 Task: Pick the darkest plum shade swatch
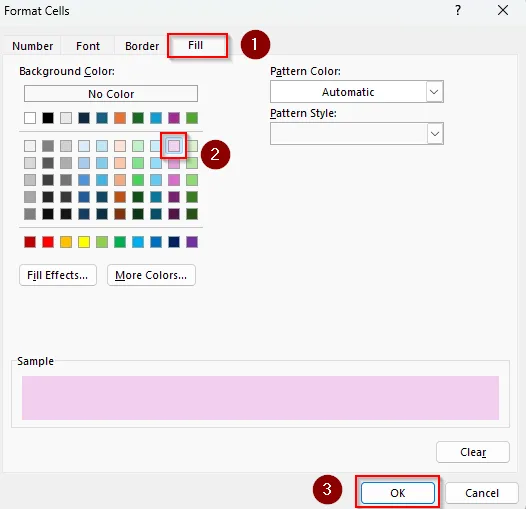coord(174,214)
